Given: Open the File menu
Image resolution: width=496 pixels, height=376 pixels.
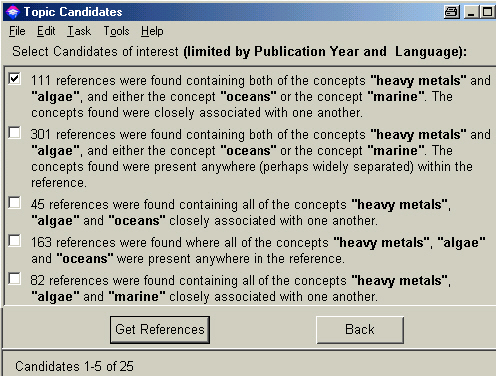Looking at the screenshot, I should click(17, 31).
